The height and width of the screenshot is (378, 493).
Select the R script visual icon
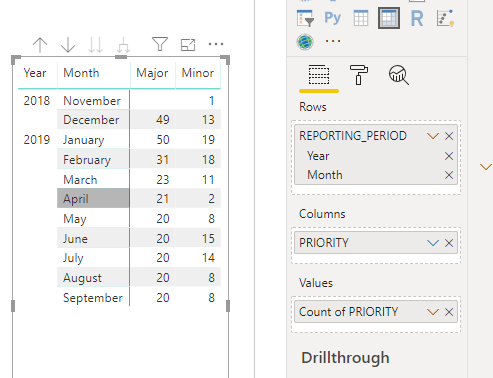point(417,18)
